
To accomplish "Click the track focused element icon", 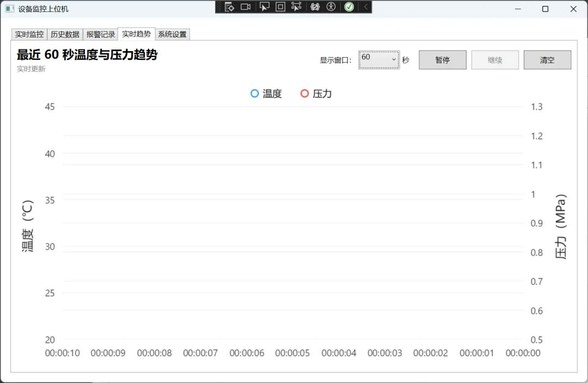I will point(296,7).
